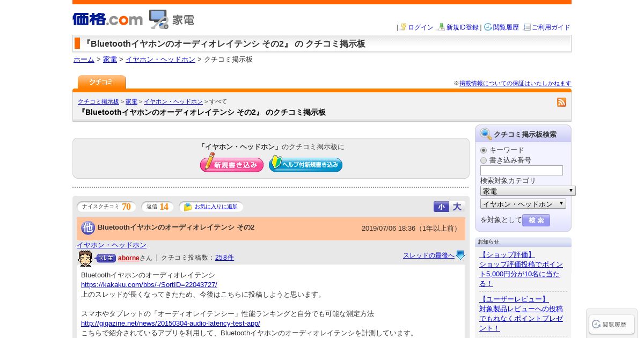This screenshot has width=644, height=338.
Task: Open the 258件 post count link
Action: coord(224,258)
